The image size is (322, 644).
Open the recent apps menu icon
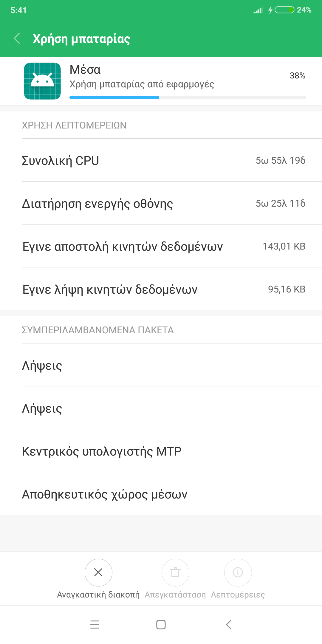tap(95, 624)
